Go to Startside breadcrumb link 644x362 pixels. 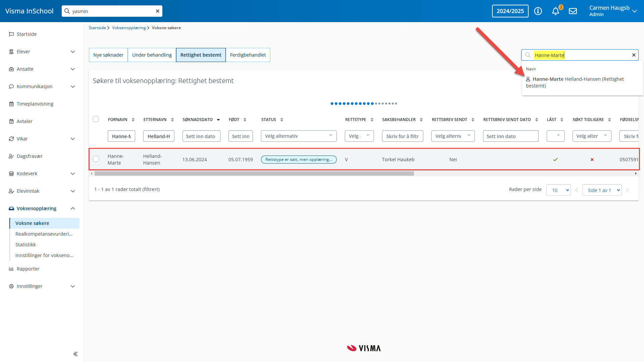click(x=97, y=28)
